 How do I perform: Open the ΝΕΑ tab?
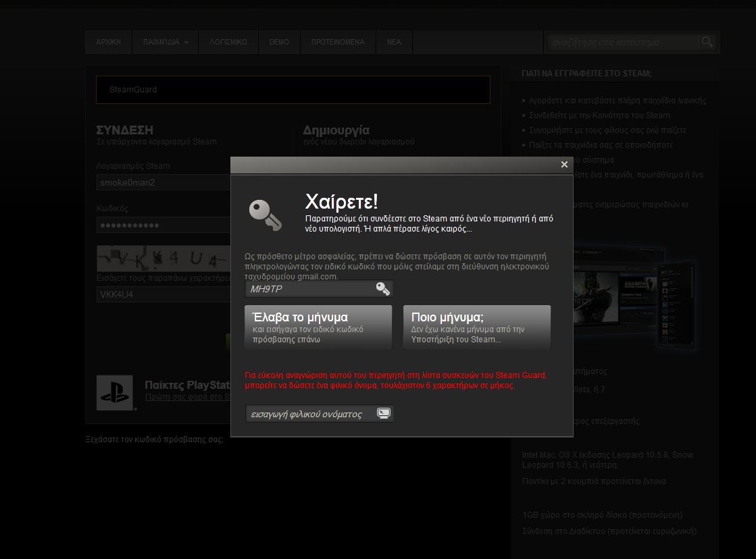point(394,42)
